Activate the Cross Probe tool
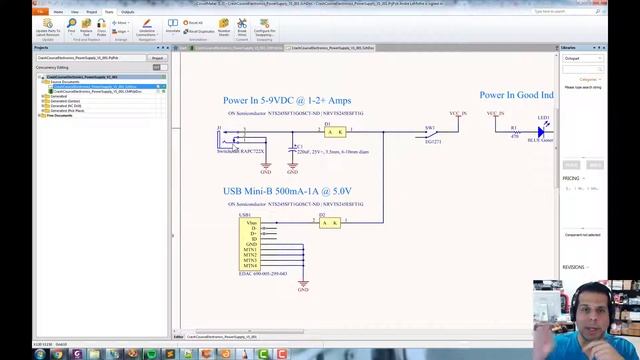 (x=101, y=27)
